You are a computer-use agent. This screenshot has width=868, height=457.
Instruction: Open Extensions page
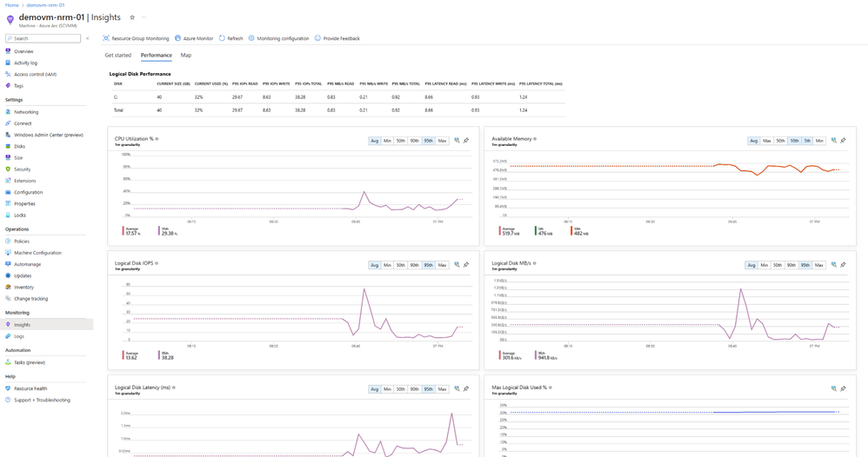pyautogui.click(x=25, y=181)
